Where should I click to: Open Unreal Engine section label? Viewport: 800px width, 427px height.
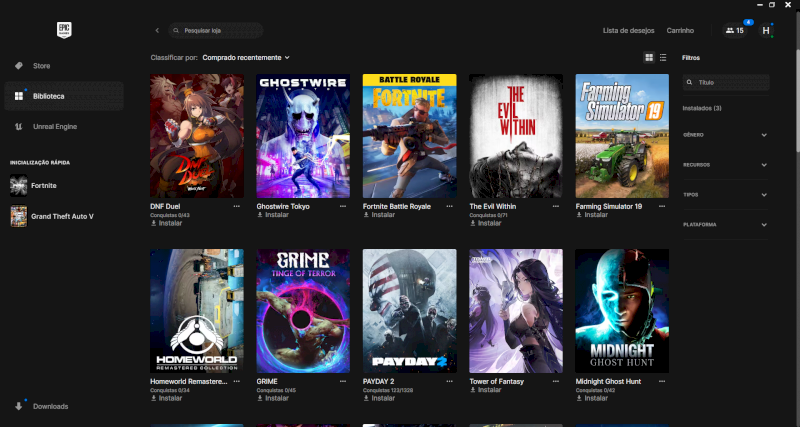tap(55, 127)
